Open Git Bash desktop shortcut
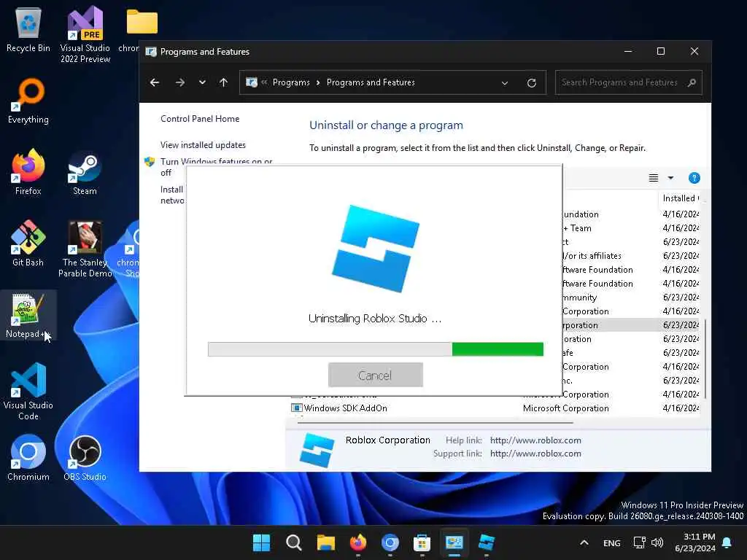Viewport: 747px width, 560px height. 28,244
